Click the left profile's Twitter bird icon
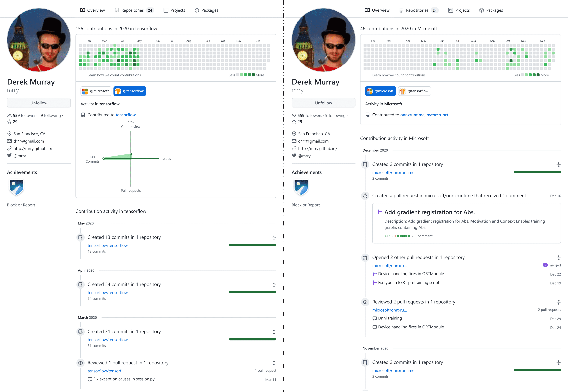568x392 pixels. click(x=9, y=155)
